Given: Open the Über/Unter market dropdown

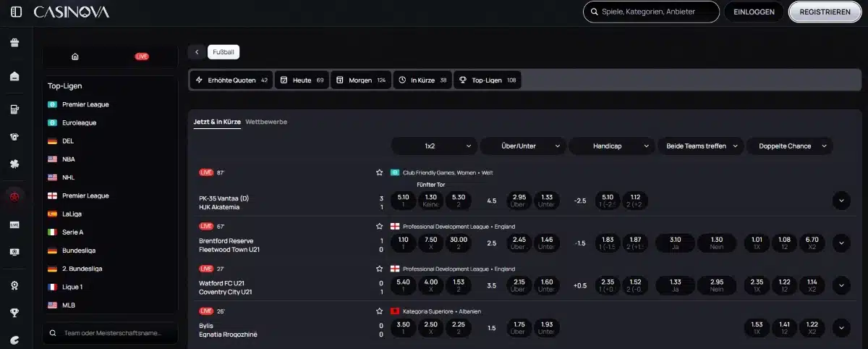Looking at the screenshot, I should click(x=523, y=146).
